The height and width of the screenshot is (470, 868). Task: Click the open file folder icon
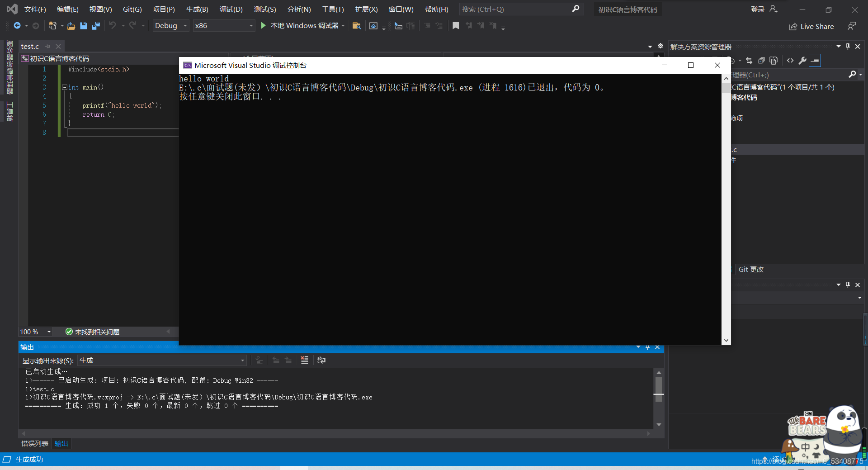point(71,26)
